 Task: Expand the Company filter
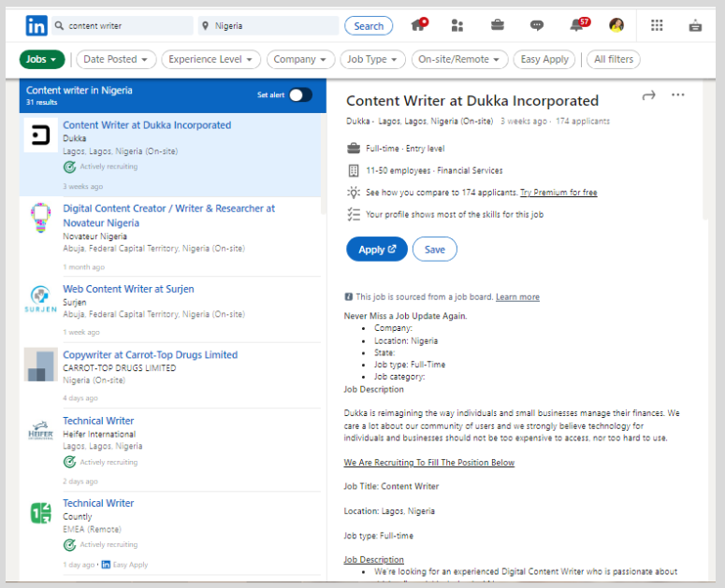(x=300, y=59)
